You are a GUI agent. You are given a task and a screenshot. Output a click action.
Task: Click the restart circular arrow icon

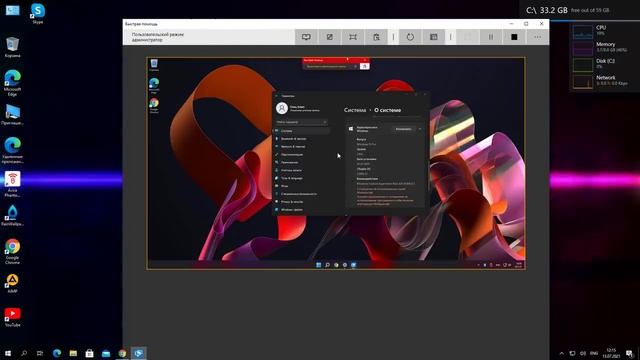[x=410, y=37]
